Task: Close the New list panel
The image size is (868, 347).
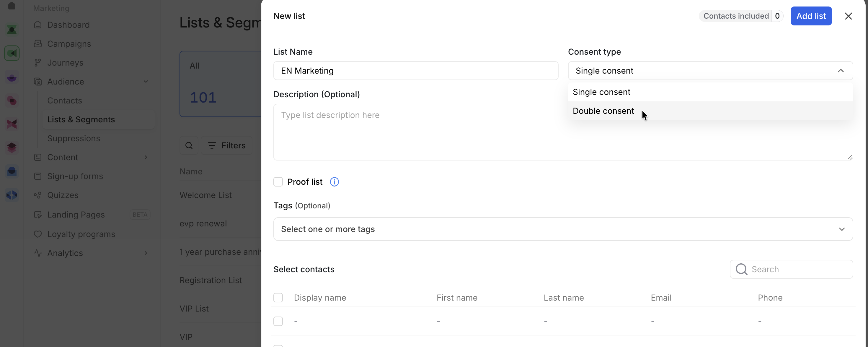Action: click(x=848, y=16)
